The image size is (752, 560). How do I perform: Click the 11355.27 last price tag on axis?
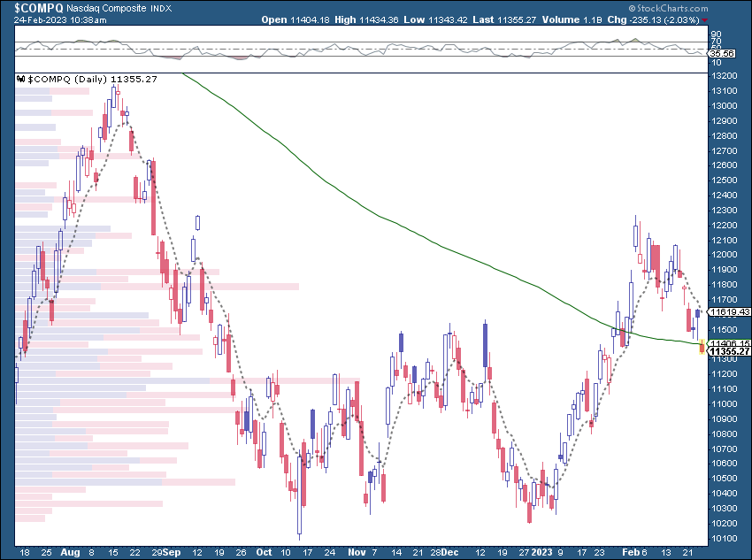pos(730,352)
